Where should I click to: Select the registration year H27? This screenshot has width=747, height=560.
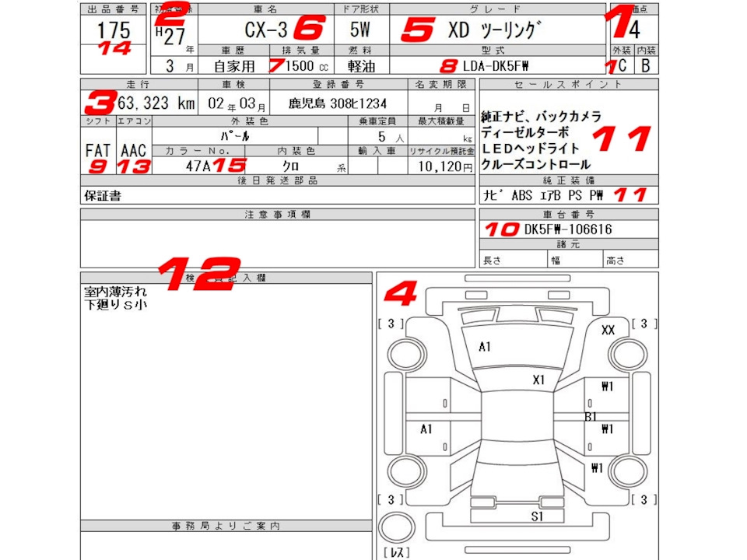tap(170, 35)
